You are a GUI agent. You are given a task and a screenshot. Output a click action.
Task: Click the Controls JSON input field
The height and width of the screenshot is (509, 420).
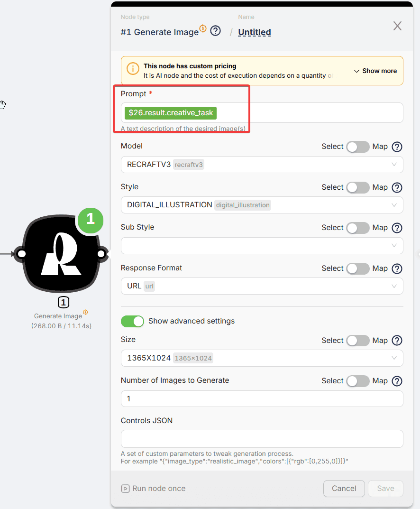pyautogui.click(x=262, y=439)
